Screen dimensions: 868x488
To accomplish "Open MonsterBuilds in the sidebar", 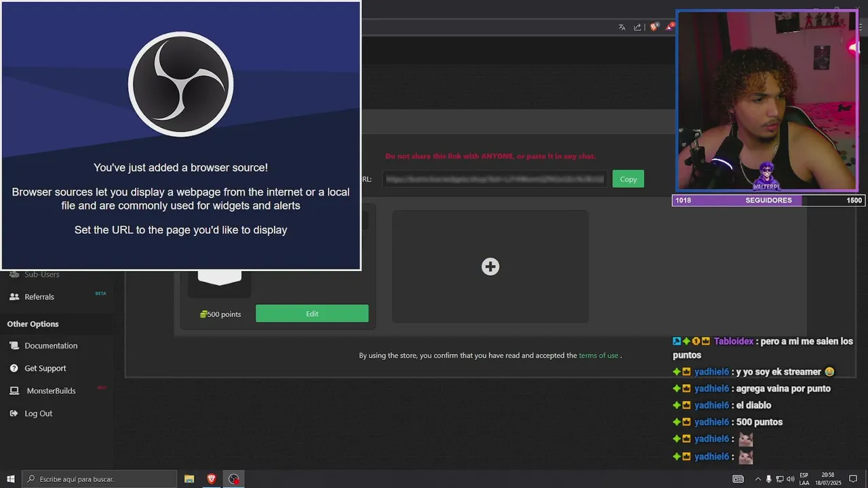I will [51, 391].
